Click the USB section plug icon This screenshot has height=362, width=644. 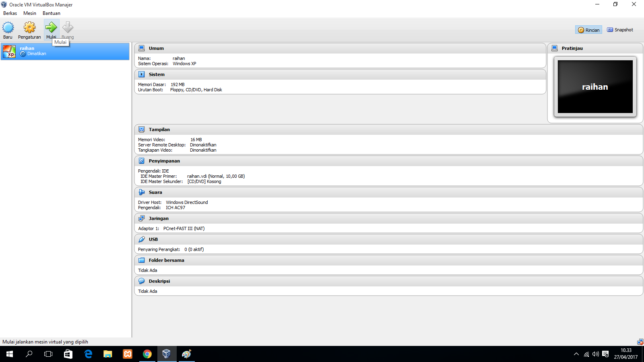[x=142, y=239]
